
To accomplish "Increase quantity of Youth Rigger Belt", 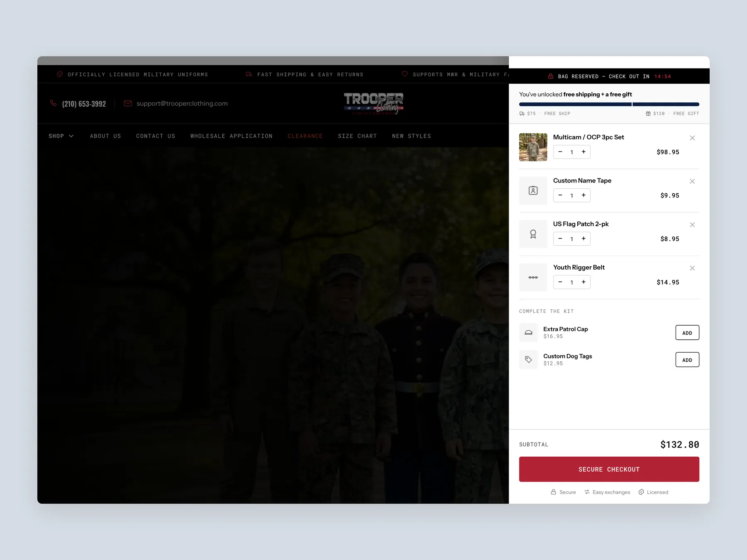I will point(583,282).
